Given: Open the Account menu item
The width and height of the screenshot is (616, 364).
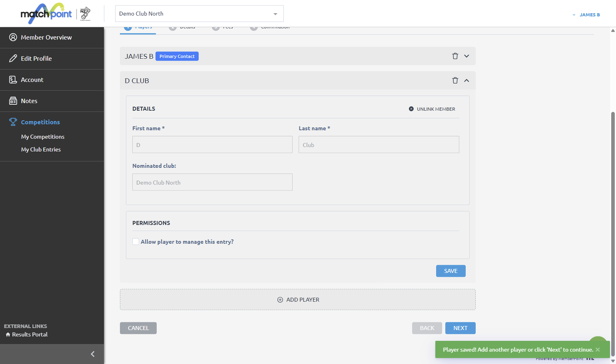Looking at the screenshot, I should (52, 80).
